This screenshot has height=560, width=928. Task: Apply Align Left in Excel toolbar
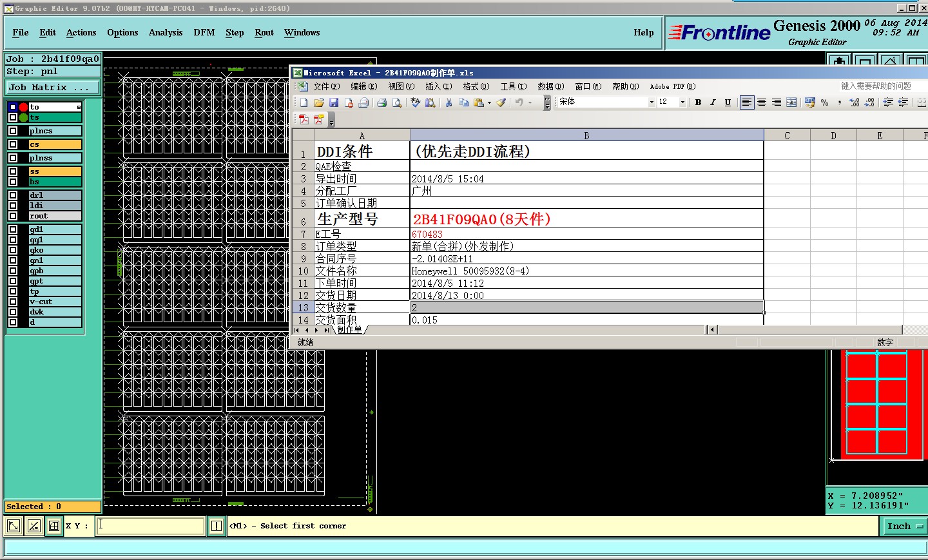(747, 102)
